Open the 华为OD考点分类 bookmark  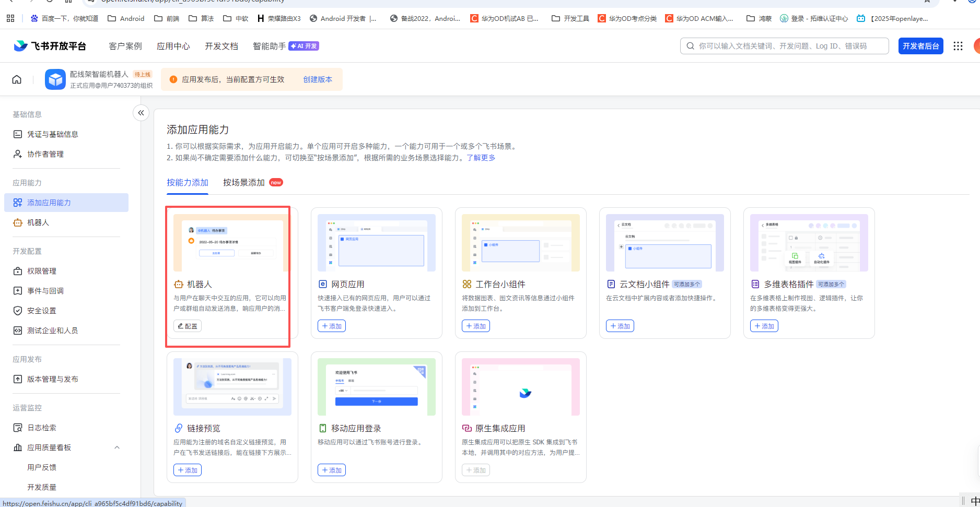click(627, 18)
